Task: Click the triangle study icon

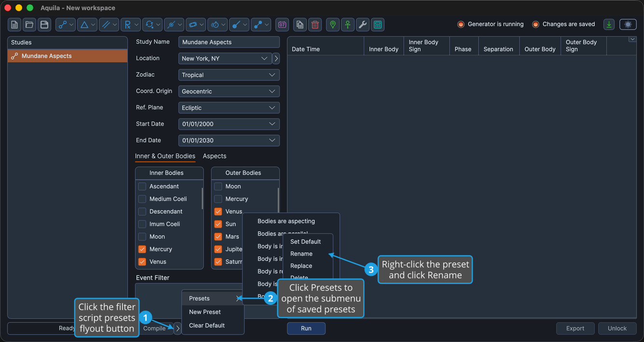Action: tap(84, 25)
